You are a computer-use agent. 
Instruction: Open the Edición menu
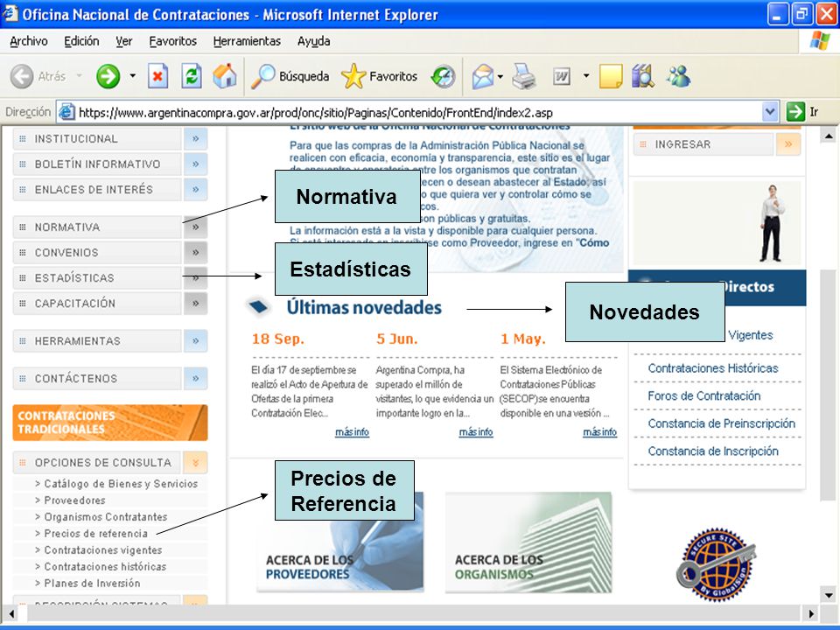[x=81, y=41]
